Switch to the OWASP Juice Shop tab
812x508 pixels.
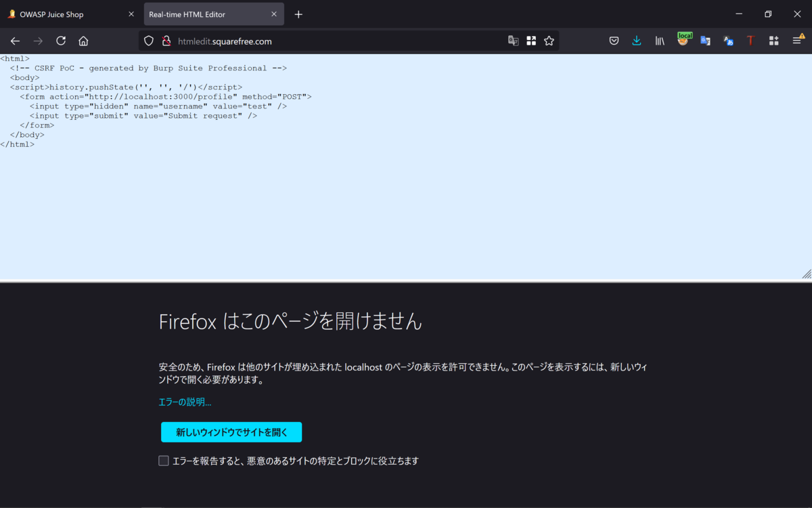click(x=71, y=14)
